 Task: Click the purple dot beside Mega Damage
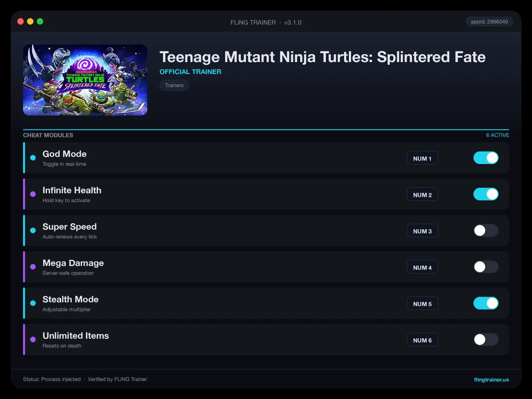pos(33,267)
